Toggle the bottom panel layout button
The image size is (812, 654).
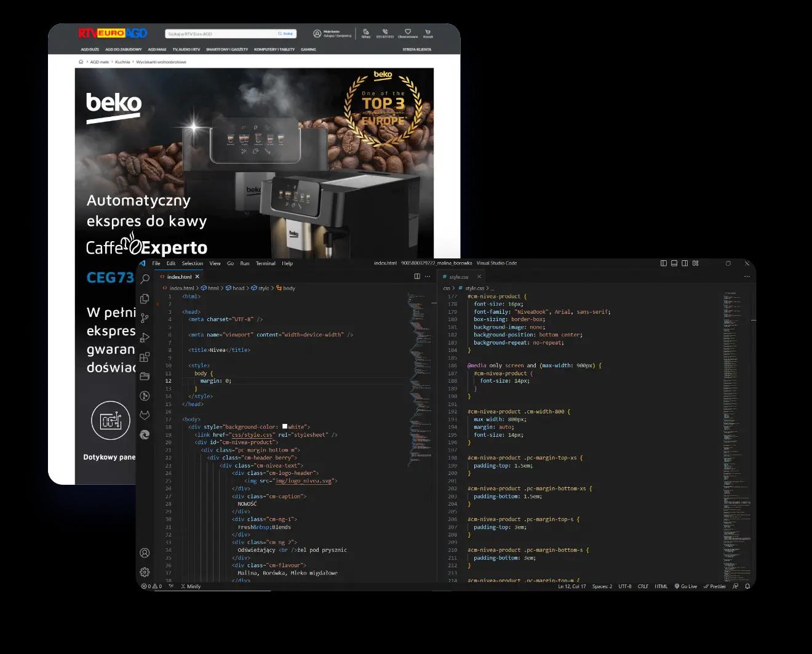coord(674,263)
